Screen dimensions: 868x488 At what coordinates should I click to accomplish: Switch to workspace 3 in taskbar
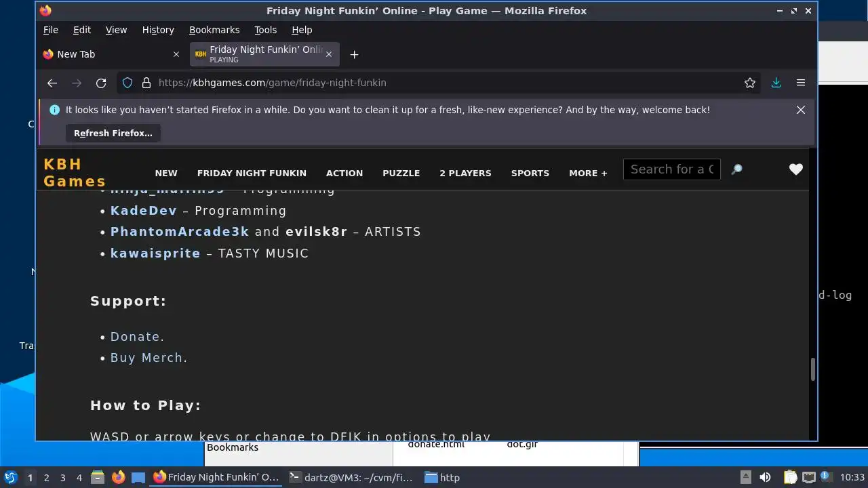pyautogui.click(x=63, y=478)
